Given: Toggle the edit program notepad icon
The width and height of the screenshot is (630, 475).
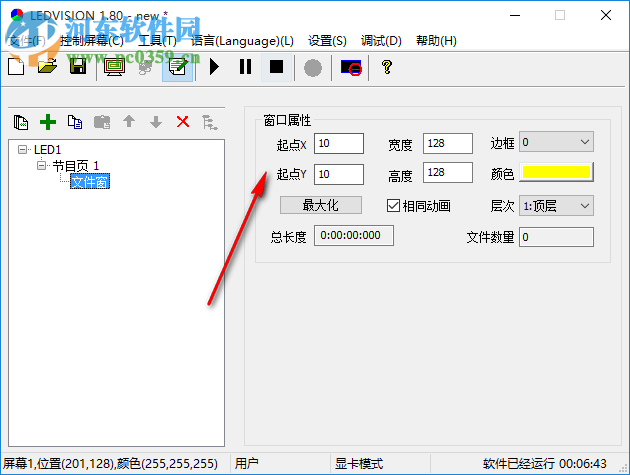Looking at the screenshot, I should coord(178,67).
